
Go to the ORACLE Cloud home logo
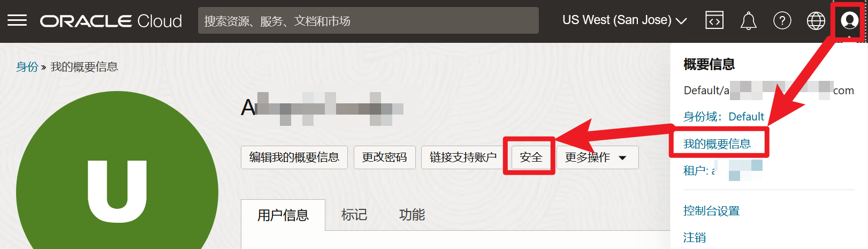pos(111,21)
